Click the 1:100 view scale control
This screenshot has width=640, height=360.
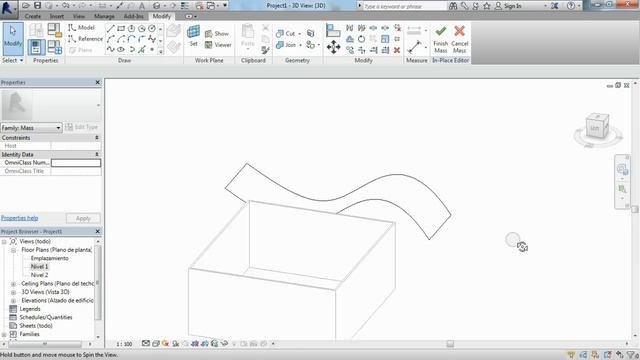click(124, 344)
